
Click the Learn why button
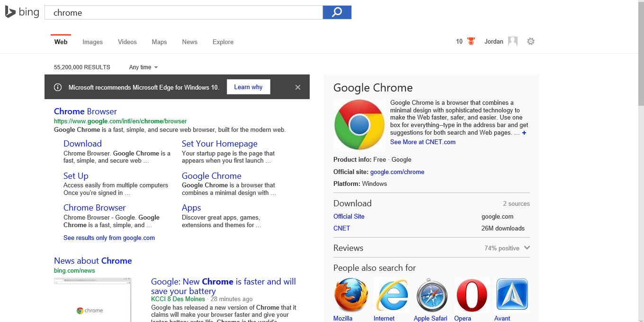(248, 87)
